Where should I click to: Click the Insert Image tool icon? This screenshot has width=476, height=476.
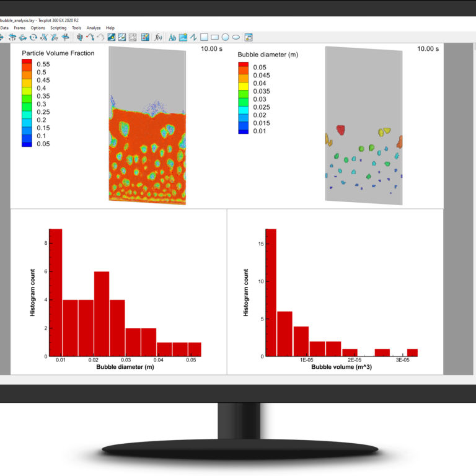(183, 37)
